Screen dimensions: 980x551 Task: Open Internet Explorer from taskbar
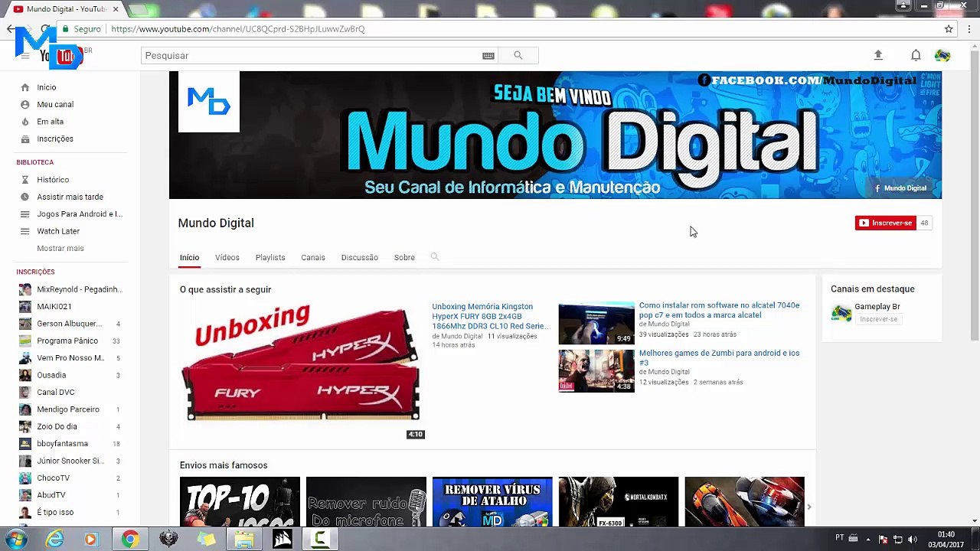pos(54,540)
